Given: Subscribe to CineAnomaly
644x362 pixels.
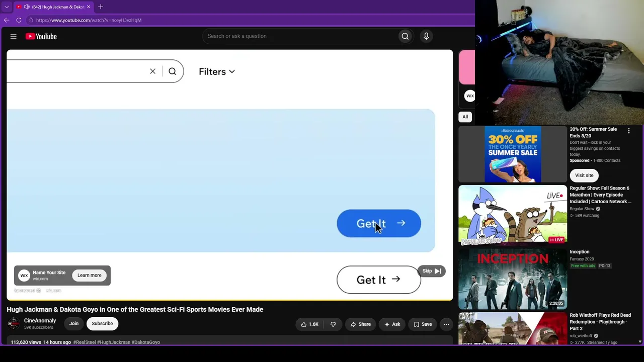Looking at the screenshot, I should point(102,324).
